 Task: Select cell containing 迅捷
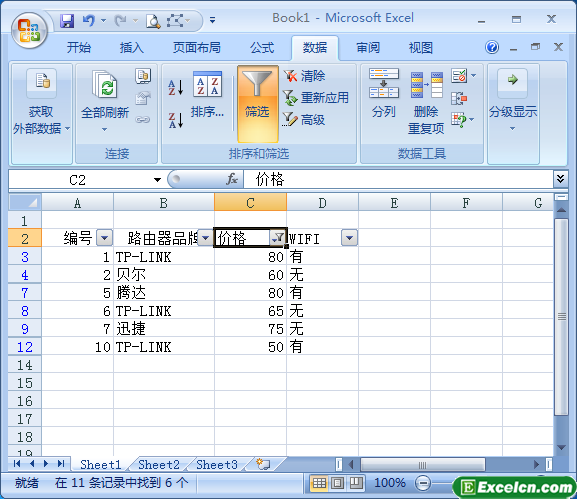click(164, 329)
